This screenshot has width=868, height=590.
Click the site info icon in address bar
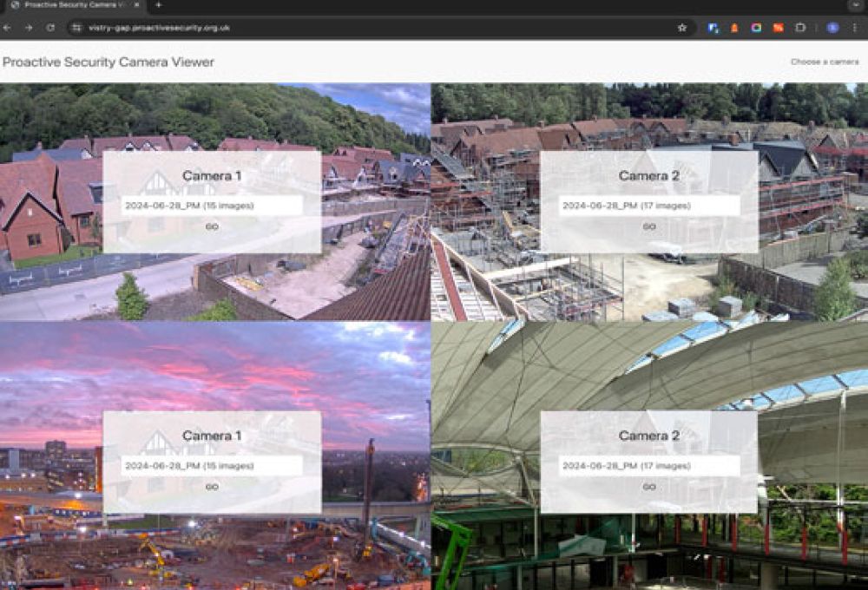[x=76, y=28]
